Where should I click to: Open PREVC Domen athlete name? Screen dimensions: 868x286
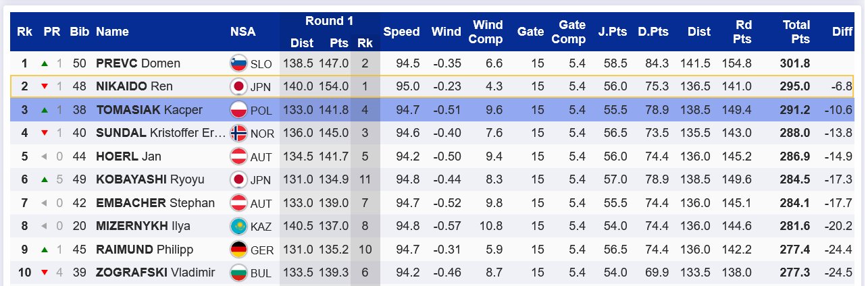coord(138,63)
